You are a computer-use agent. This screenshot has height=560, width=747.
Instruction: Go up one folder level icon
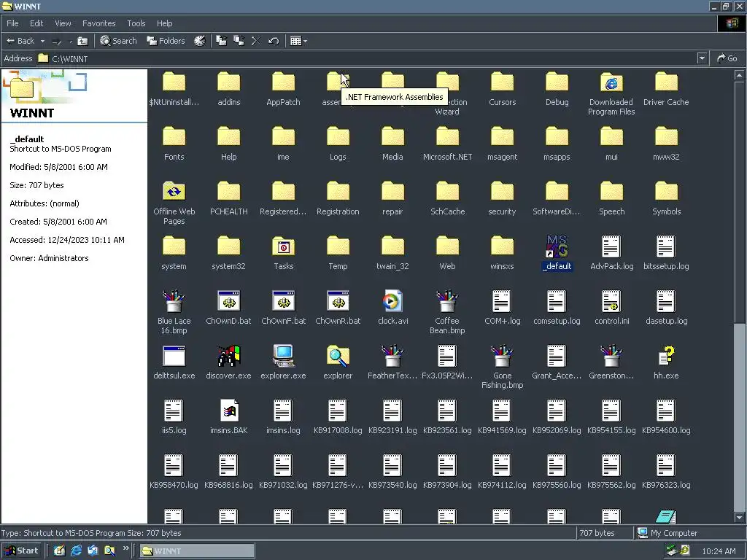(x=82, y=41)
